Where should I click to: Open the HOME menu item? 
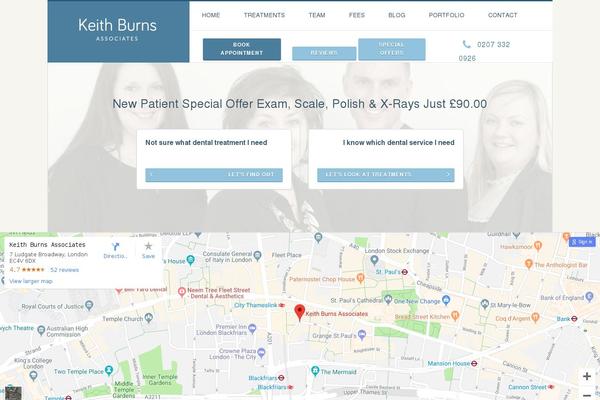click(x=211, y=15)
